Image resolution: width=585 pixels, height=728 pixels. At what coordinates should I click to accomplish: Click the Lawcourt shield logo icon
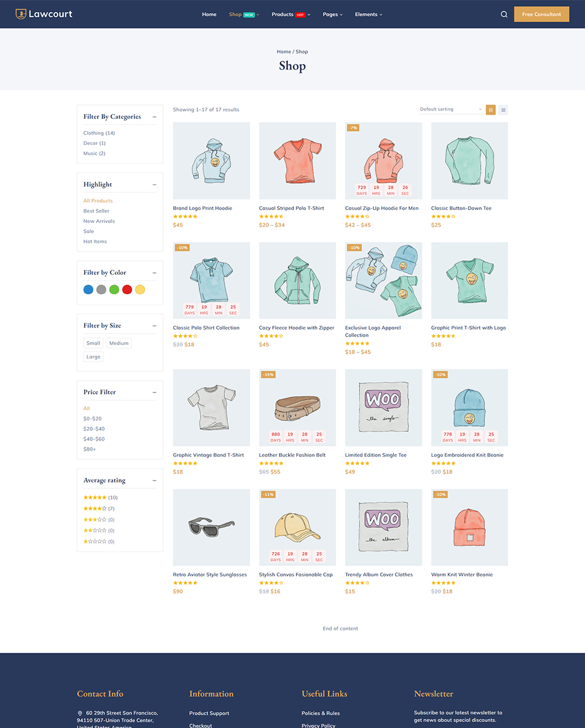pyautogui.click(x=22, y=13)
